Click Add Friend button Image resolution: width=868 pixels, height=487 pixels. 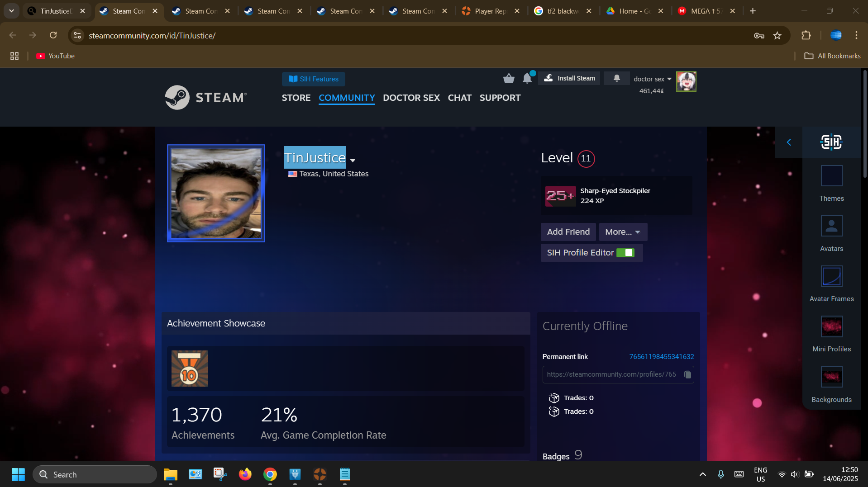pos(568,232)
